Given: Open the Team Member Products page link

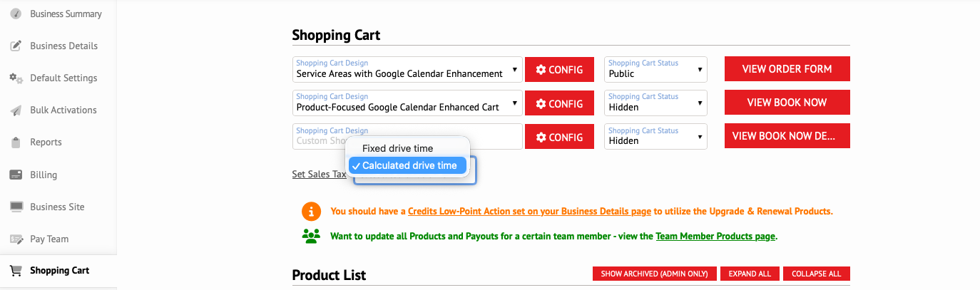Looking at the screenshot, I should click(715, 236).
